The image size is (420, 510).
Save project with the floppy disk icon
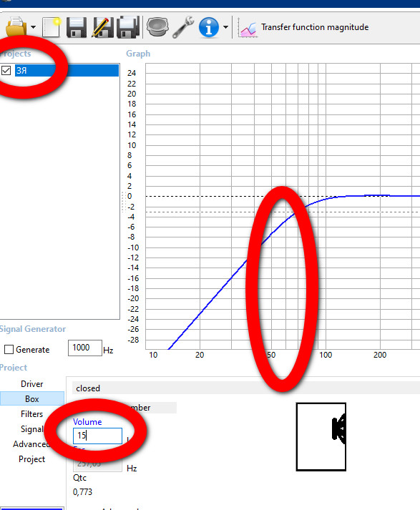(x=77, y=27)
